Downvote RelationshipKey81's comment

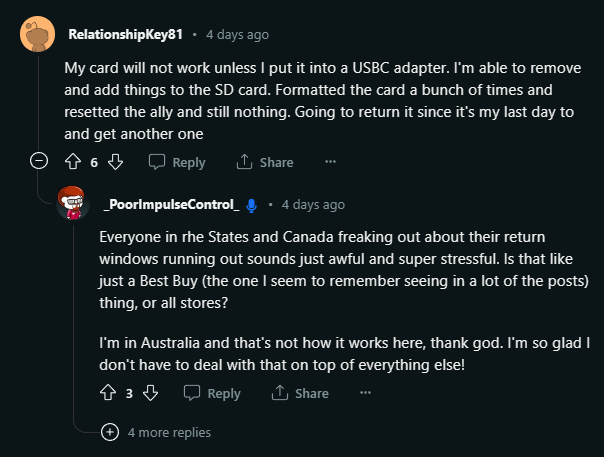pyautogui.click(x=116, y=162)
